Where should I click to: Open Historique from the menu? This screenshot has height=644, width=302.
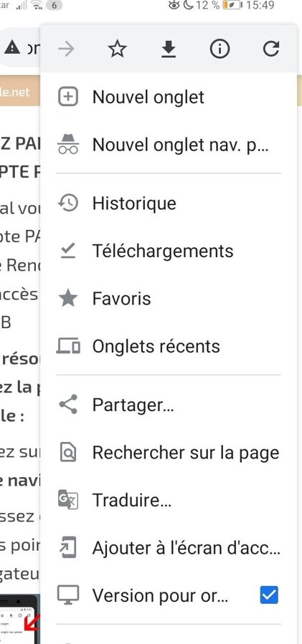(x=169, y=203)
